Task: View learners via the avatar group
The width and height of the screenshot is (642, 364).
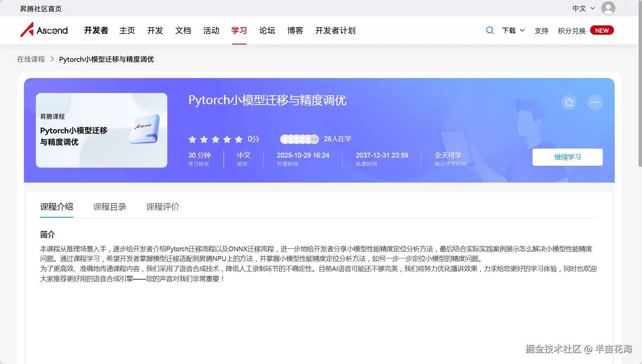Action: tap(300, 139)
